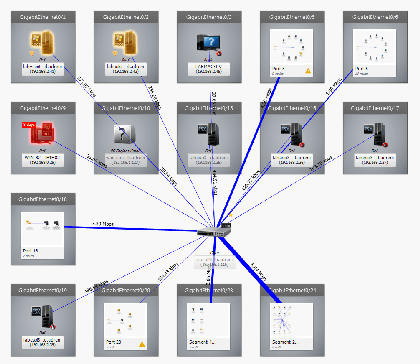Click the red status badge on the unknown computer
Viewport: 420px width, 364px height.
219,53
